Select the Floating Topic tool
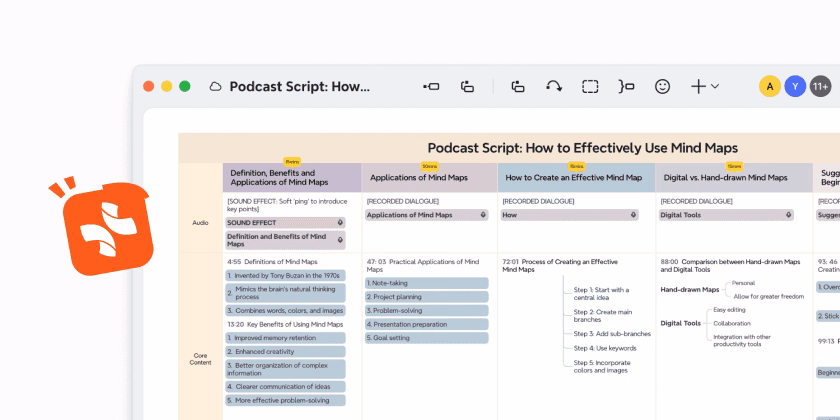The width and height of the screenshot is (840, 420). pyautogui.click(x=517, y=87)
